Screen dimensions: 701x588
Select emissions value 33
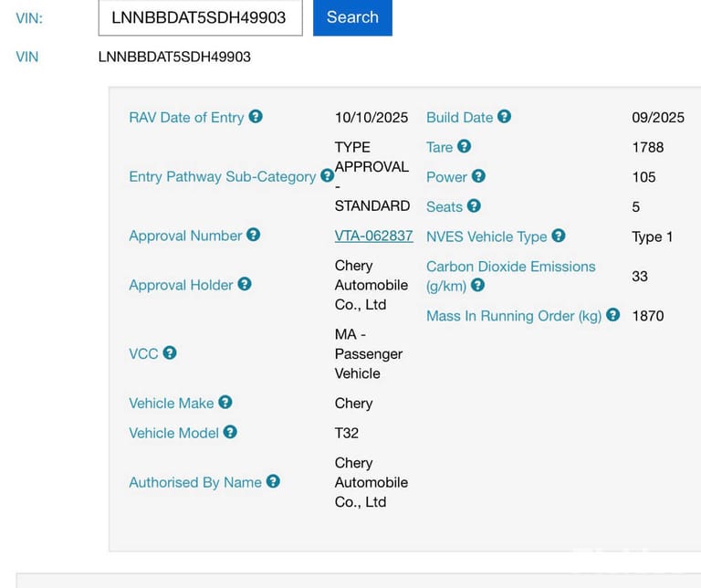pyautogui.click(x=640, y=276)
